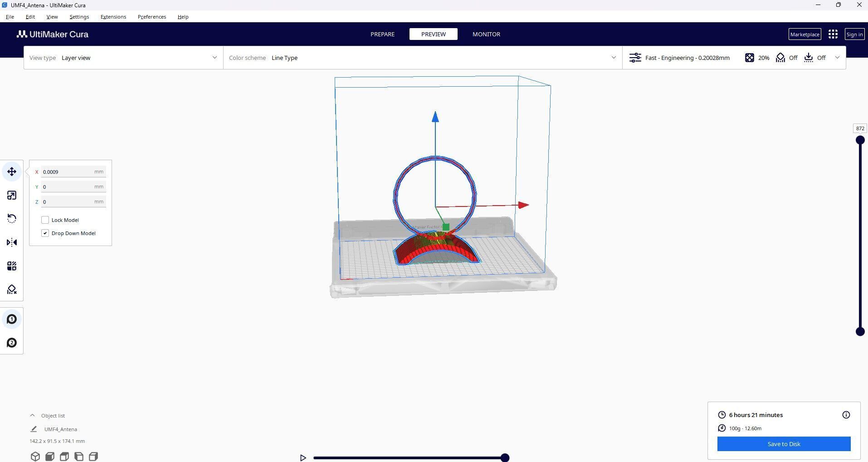Screen dimensions: 868x462
Task: Click the adhesion Off icon
Action: click(x=809, y=58)
